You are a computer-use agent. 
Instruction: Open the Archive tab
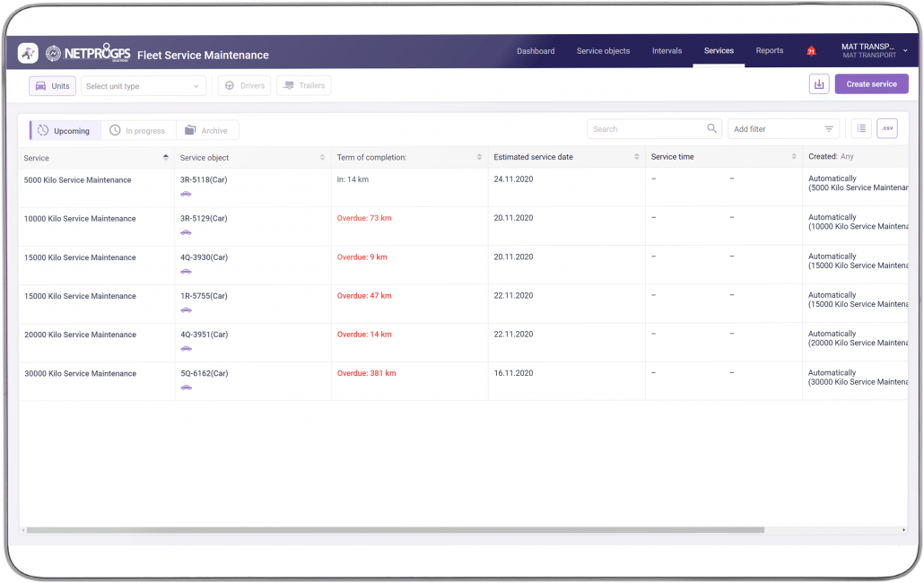tap(207, 130)
